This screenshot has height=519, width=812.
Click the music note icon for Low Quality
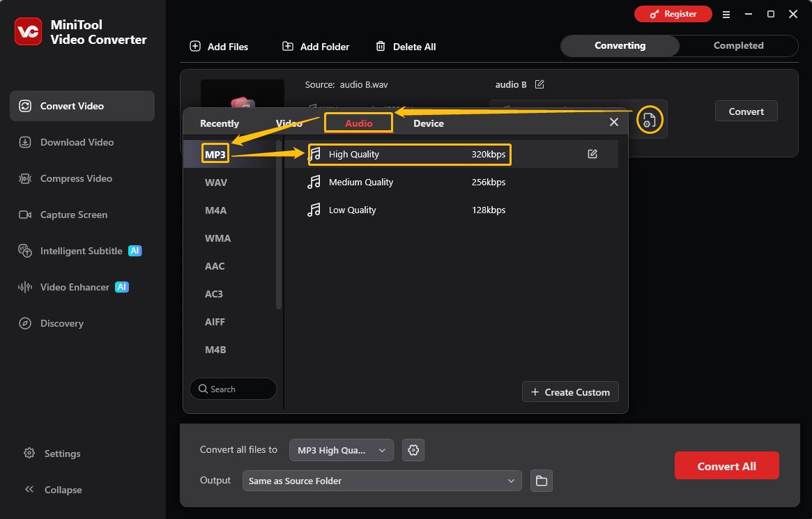pyautogui.click(x=314, y=210)
